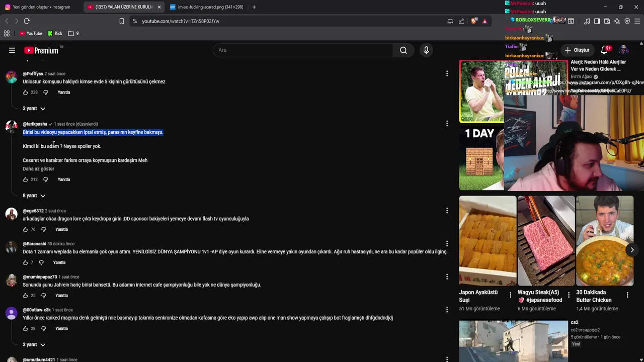Open options menu for @muminpapaz73 comment
Viewport: 644px width, 362px height.
pos(447,277)
